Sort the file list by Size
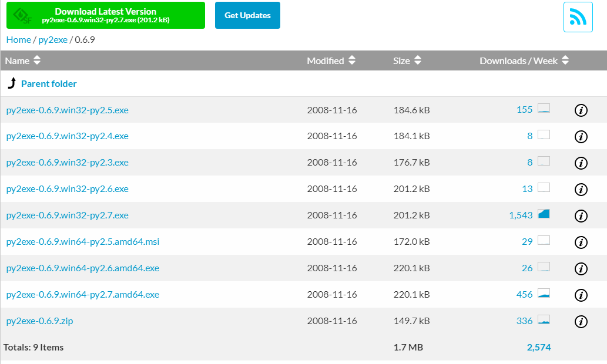Image resolution: width=607 pixels, height=364 pixels. pyautogui.click(x=407, y=60)
